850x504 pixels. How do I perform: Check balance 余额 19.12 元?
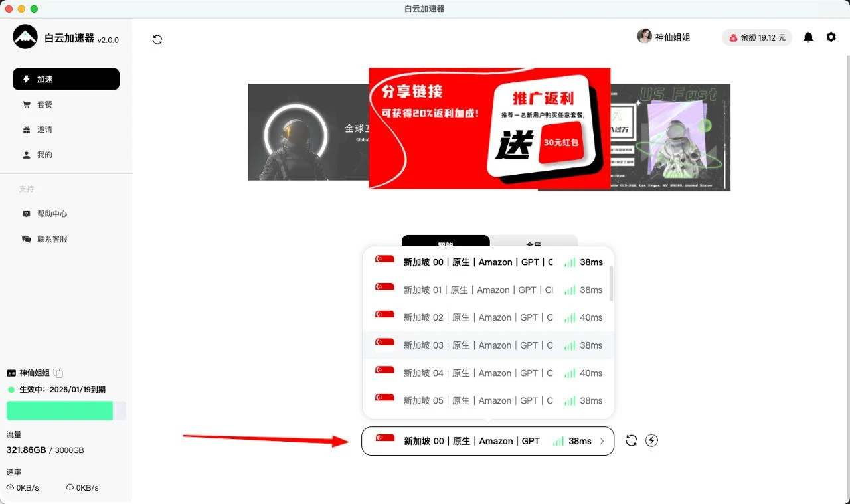coord(756,37)
